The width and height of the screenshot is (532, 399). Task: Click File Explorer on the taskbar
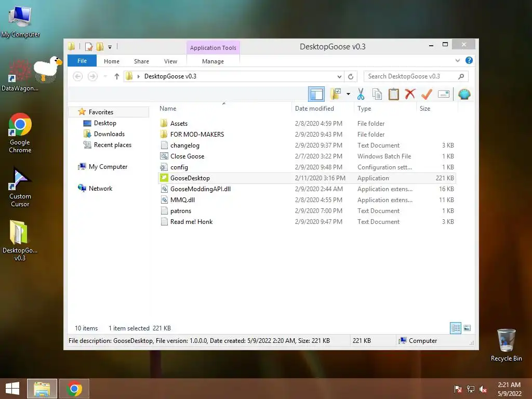click(x=42, y=389)
